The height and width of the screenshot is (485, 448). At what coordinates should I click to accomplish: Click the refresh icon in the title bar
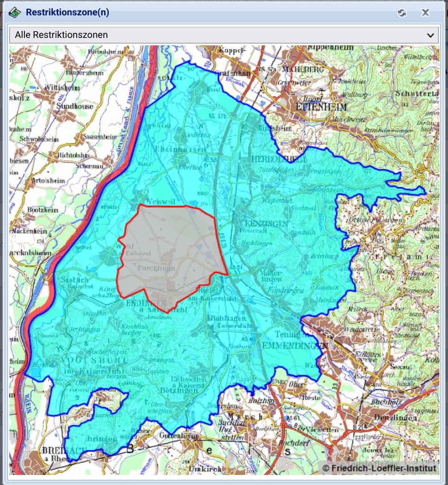pos(401,13)
